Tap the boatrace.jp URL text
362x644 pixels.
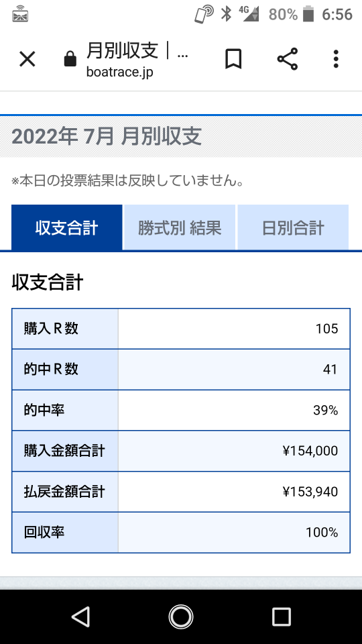(x=120, y=72)
